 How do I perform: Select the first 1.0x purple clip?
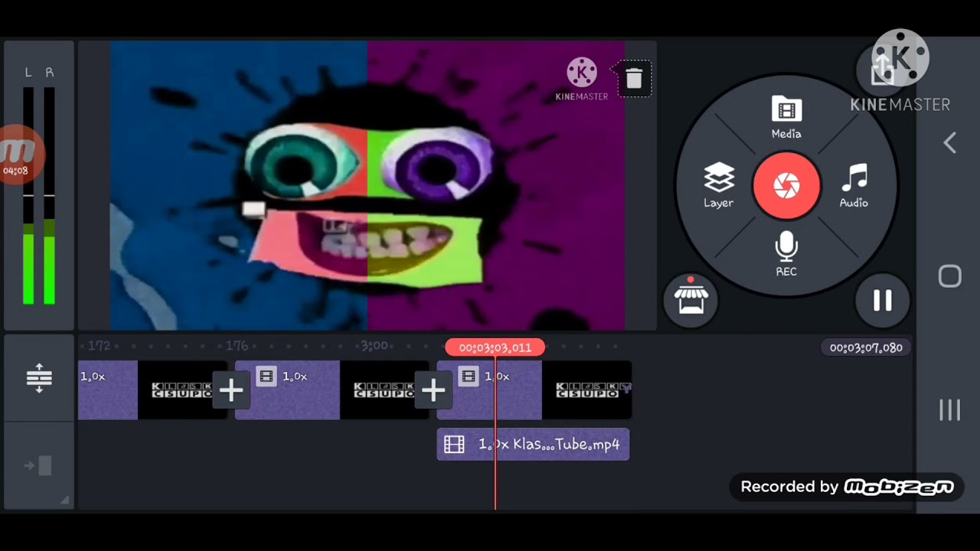[152, 390]
